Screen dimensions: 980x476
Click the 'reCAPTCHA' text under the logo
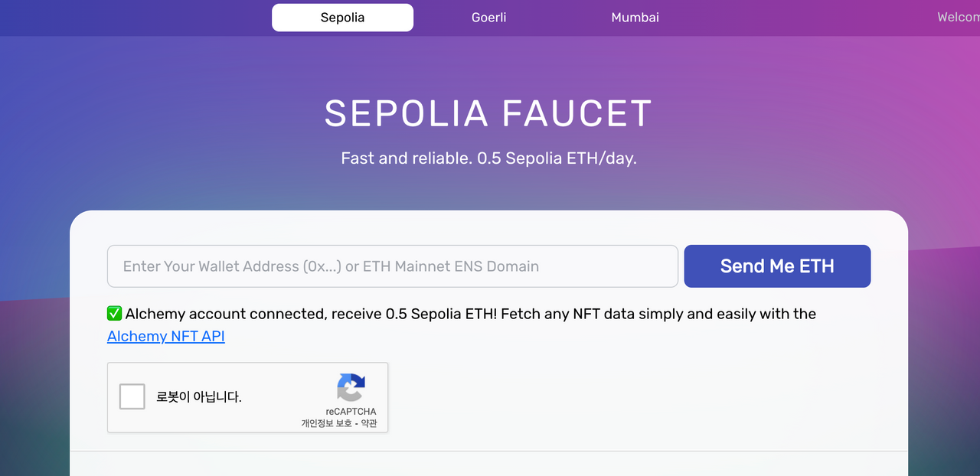(351, 412)
